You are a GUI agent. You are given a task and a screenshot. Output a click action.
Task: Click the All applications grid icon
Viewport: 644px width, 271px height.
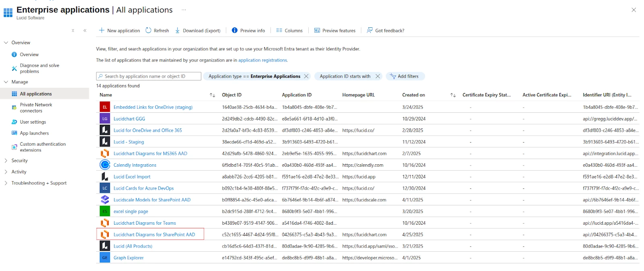pyautogui.click(x=14, y=94)
